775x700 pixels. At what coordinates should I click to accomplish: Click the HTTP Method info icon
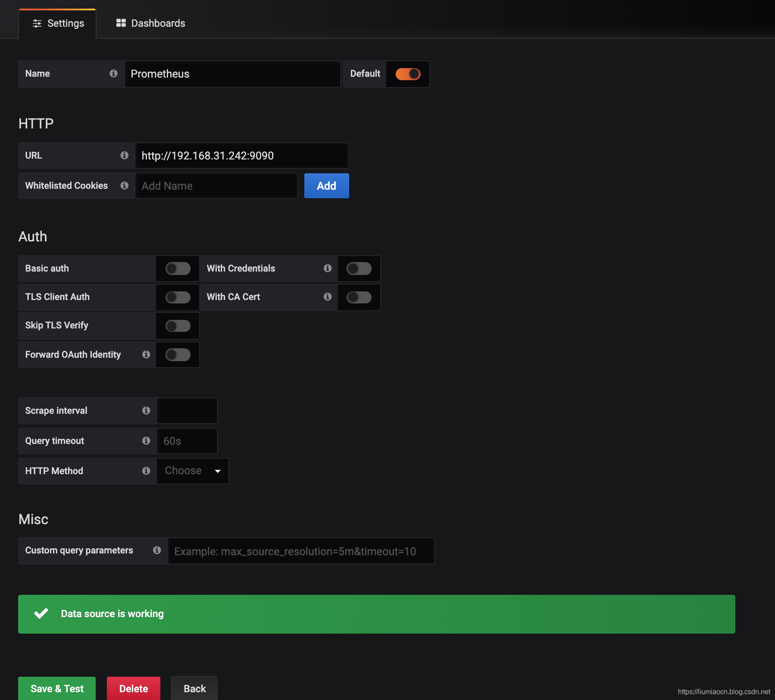(146, 471)
